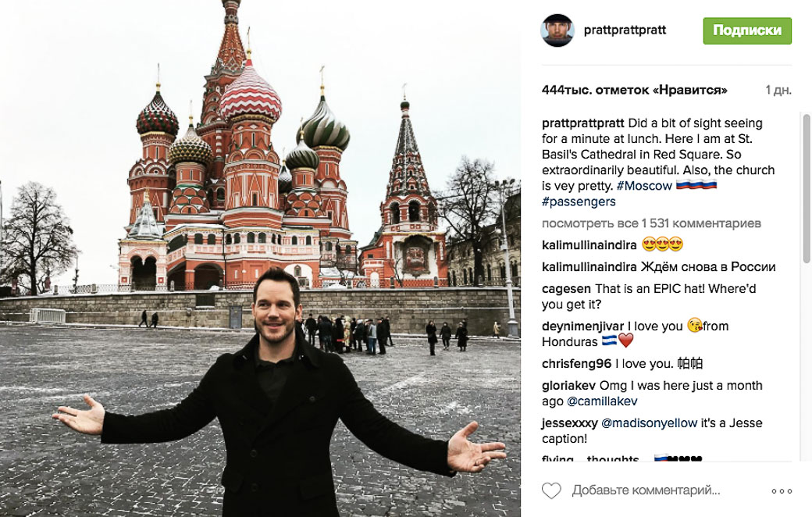Open jessexxxy commenter profile
Viewport: 812px width, 517px height.
[x=570, y=423]
